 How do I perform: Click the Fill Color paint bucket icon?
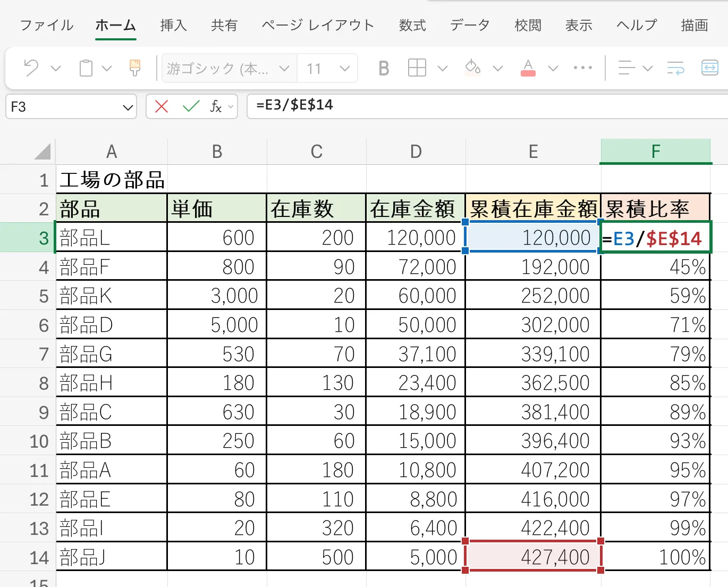coord(472,68)
